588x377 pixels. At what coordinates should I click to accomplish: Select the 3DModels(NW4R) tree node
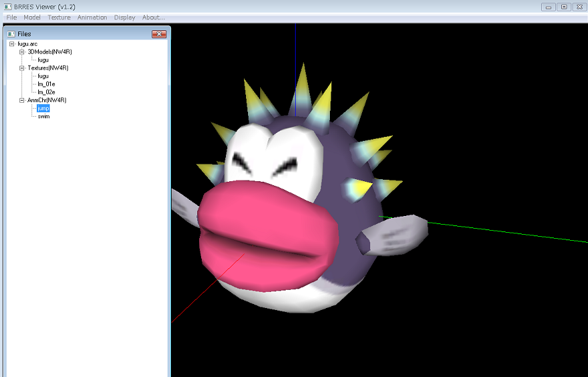(50, 52)
